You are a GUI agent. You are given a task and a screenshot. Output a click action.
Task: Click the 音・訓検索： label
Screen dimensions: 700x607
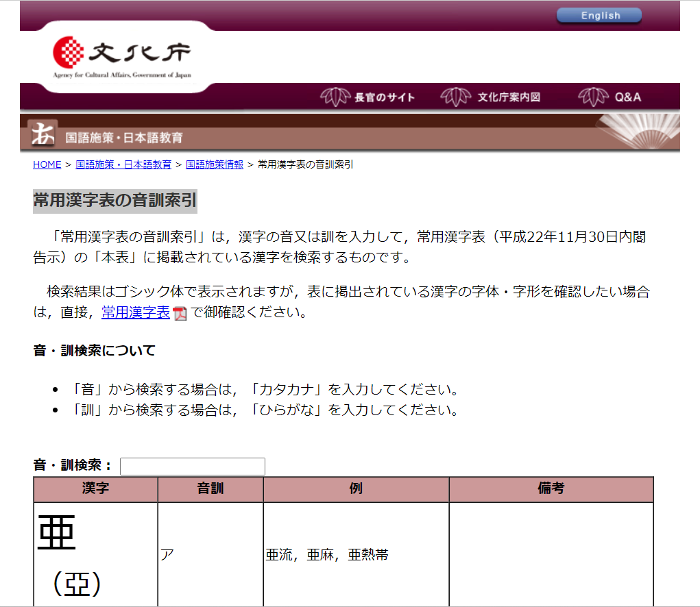coord(73,465)
